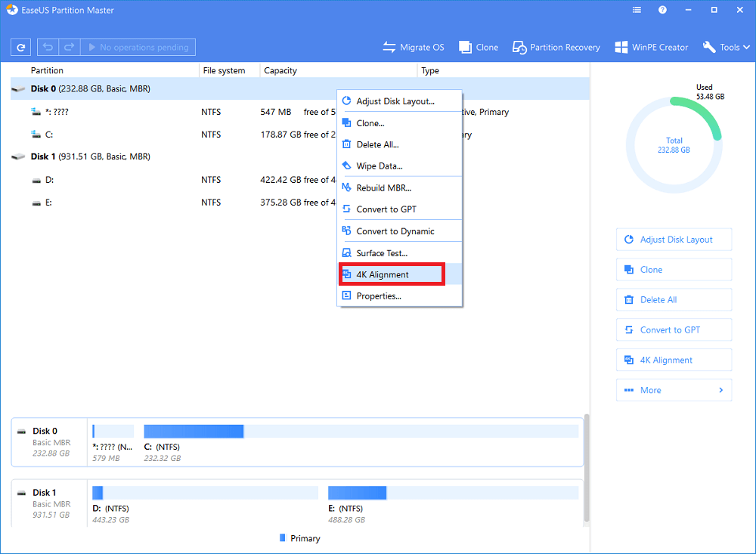Expand the More options in side panel
The width and height of the screenshot is (756, 554).
(674, 390)
